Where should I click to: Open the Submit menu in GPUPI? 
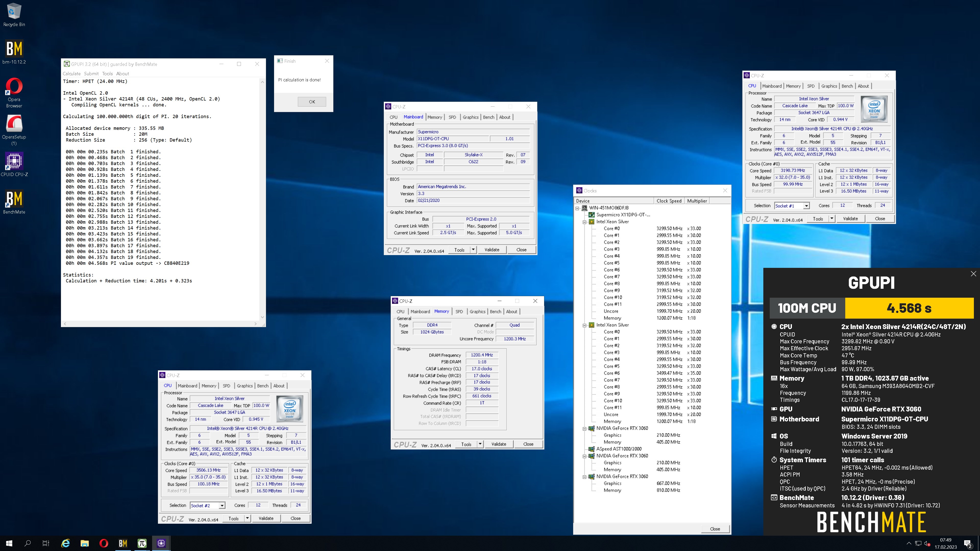(91, 74)
